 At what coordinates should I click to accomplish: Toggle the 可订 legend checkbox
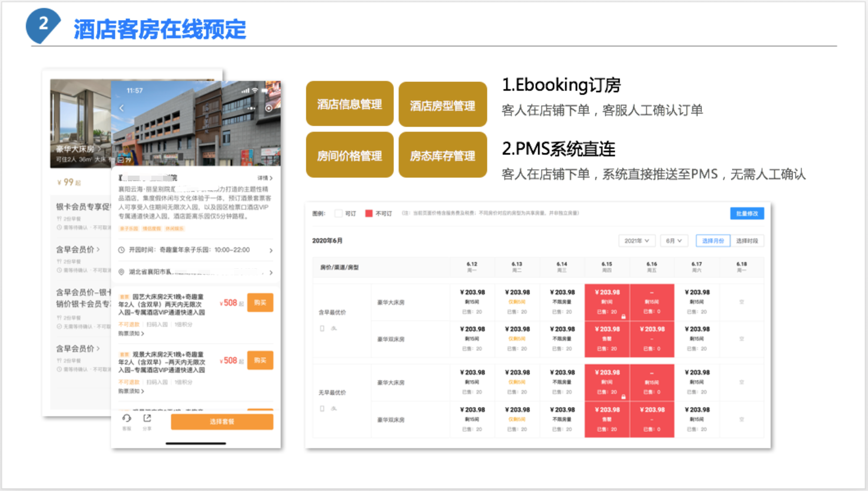tap(339, 213)
